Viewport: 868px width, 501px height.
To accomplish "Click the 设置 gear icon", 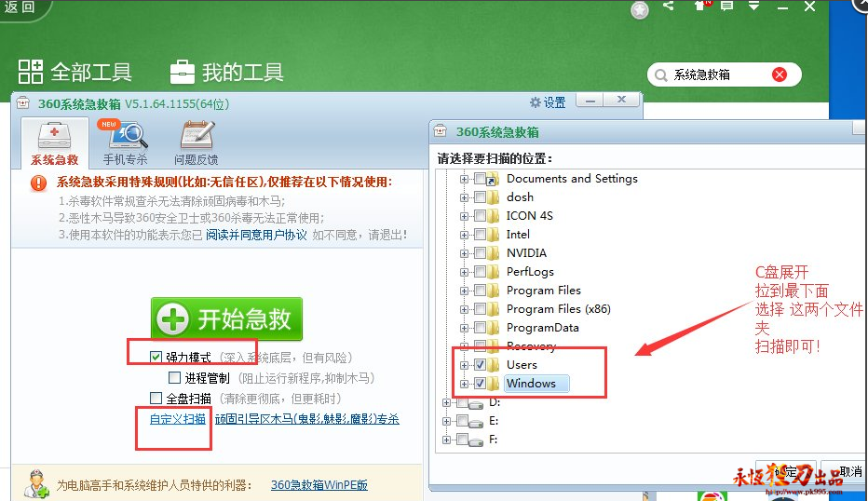I will tap(536, 102).
